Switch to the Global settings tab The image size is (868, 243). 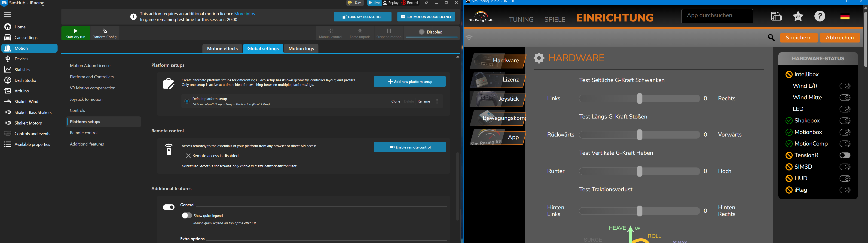(x=263, y=49)
